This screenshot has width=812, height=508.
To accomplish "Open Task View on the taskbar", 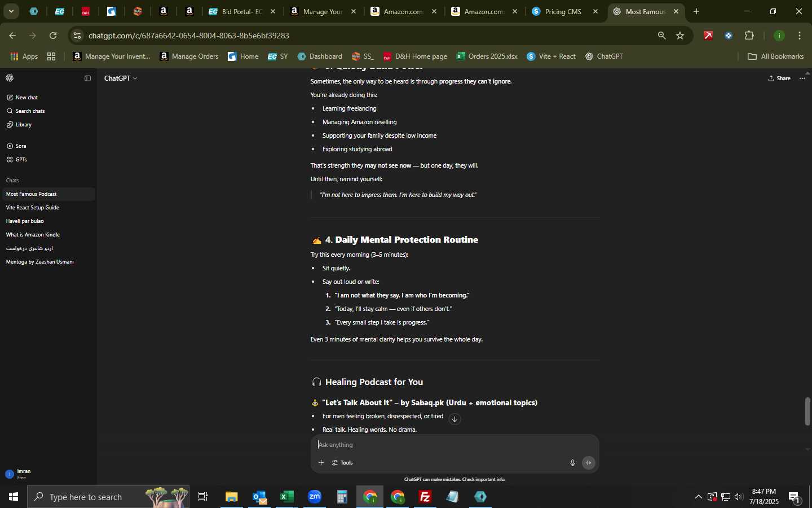I will tap(203, 497).
